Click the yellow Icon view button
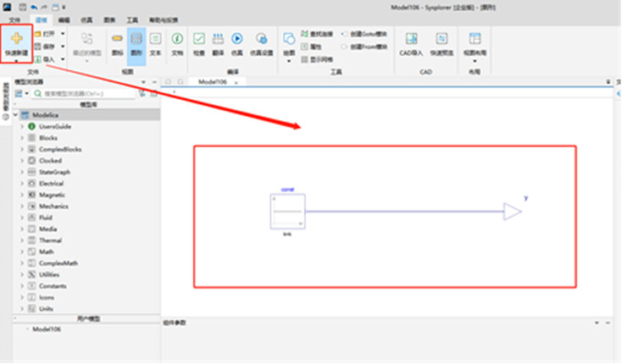The height and width of the screenshot is (364, 622). (117, 38)
